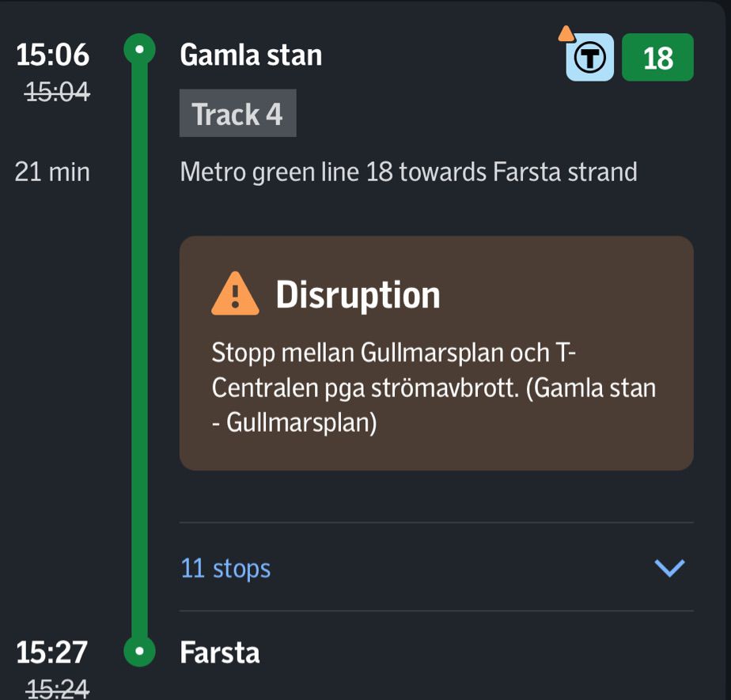Click the green departure dot at Gamla stan
731x700 pixels.
click(x=138, y=49)
